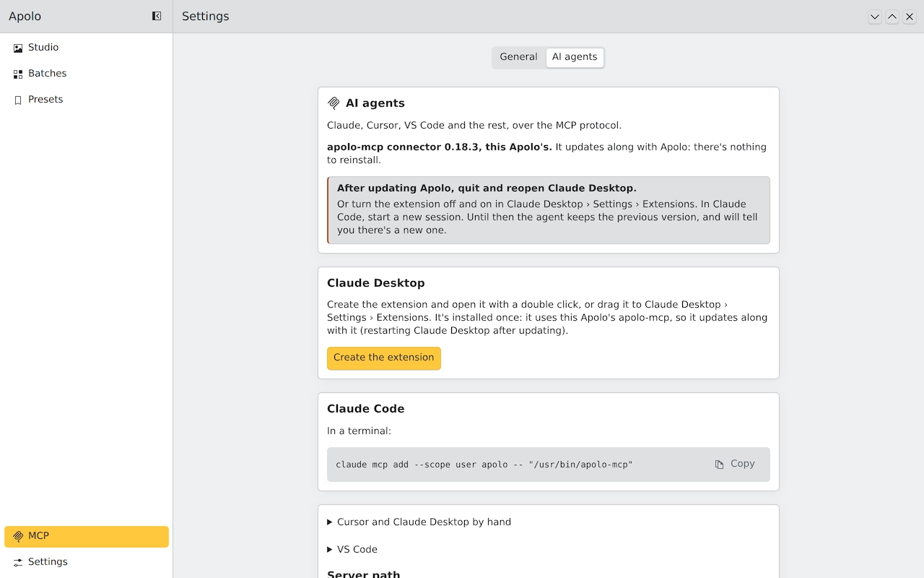The image size is (924, 578).
Task: Close the window with the X button
Action: point(910,17)
